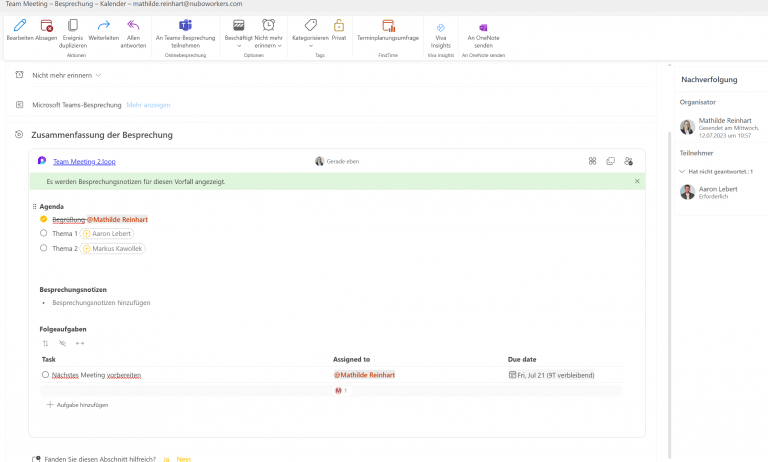This screenshot has width=768, height=462.
Task: Click the Mehr anzeigen link
Action: tap(148, 105)
